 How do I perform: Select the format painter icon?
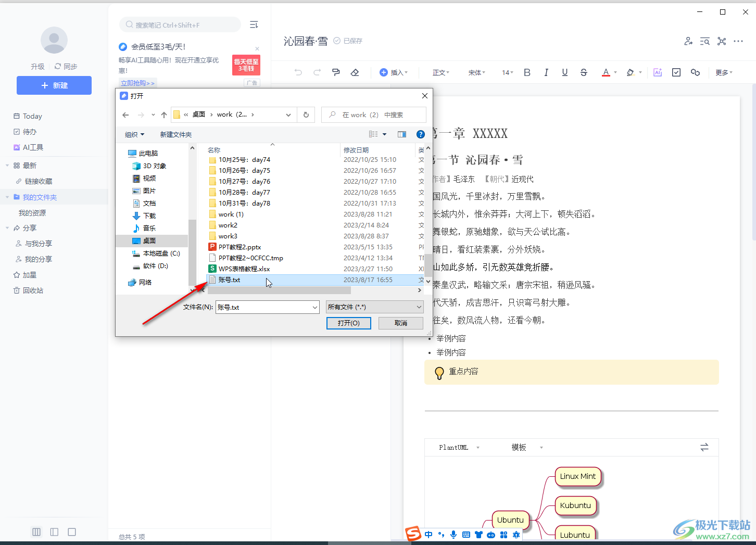[x=336, y=72]
